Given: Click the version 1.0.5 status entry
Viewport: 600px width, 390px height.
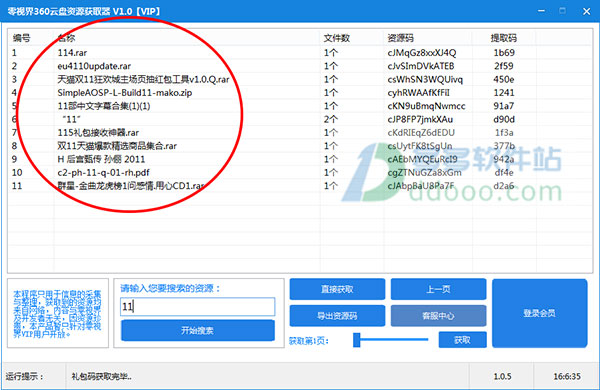Looking at the screenshot, I should (x=502, y=376).
